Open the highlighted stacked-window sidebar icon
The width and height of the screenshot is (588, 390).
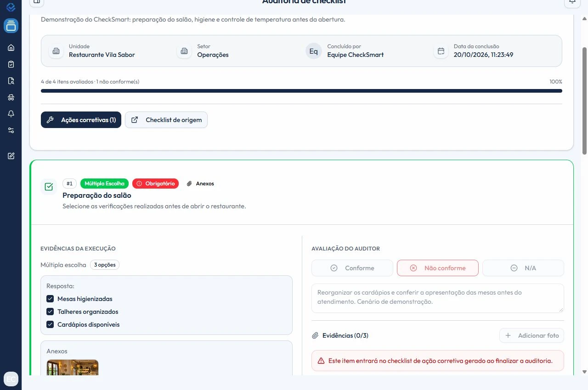pyautogui.click(x=11, y=26)
